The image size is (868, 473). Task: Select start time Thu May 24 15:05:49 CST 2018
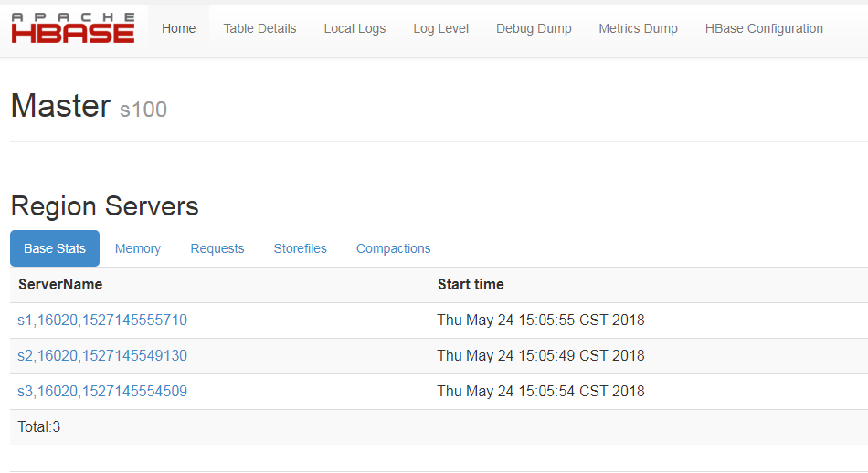click(x=541, y=356)
